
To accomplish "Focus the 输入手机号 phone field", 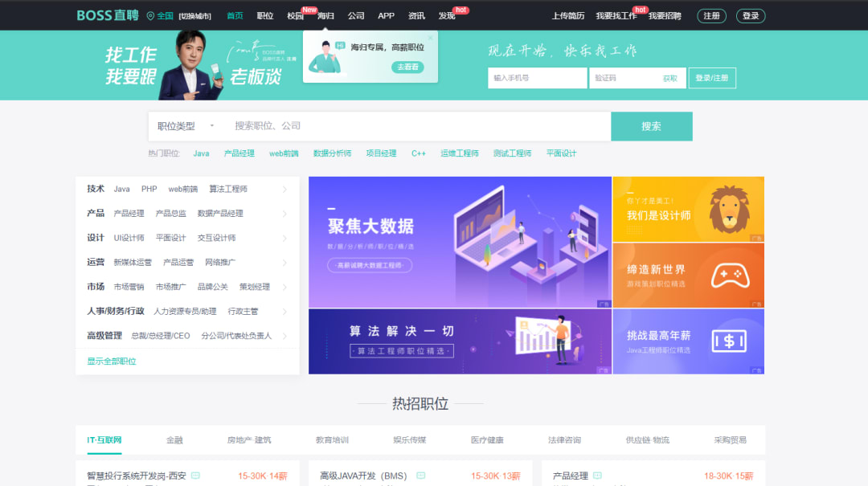I will tap(537, 78).
